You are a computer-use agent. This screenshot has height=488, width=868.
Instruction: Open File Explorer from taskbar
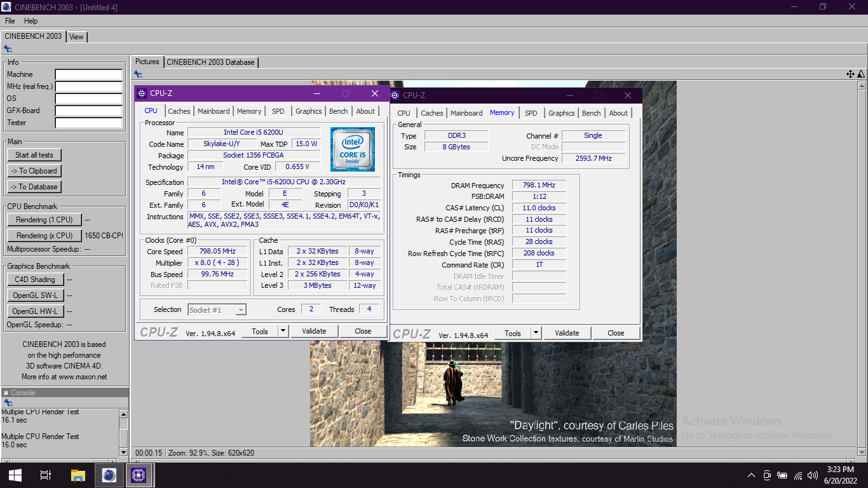(78, 475)
